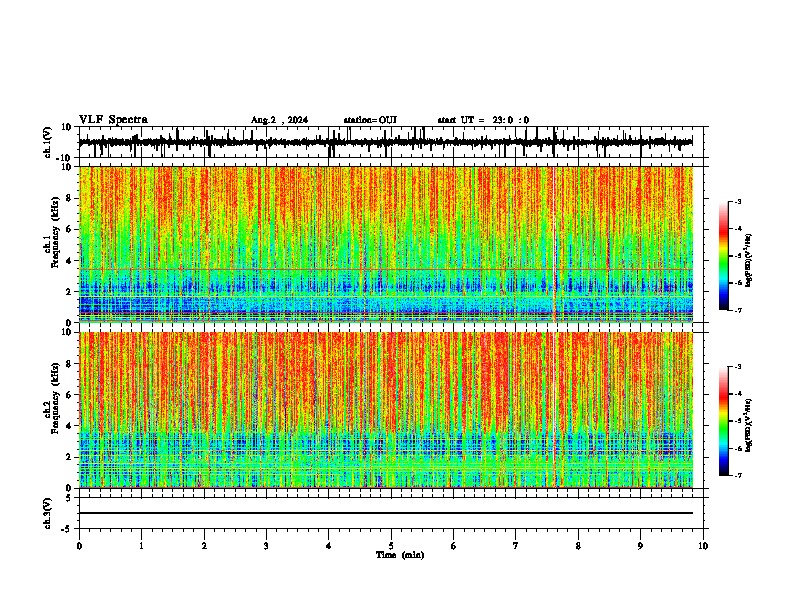Click the -3 tick on ch.1 color bar
The height and width of the screenshot is (612, 792).
[x=738, y=201]
